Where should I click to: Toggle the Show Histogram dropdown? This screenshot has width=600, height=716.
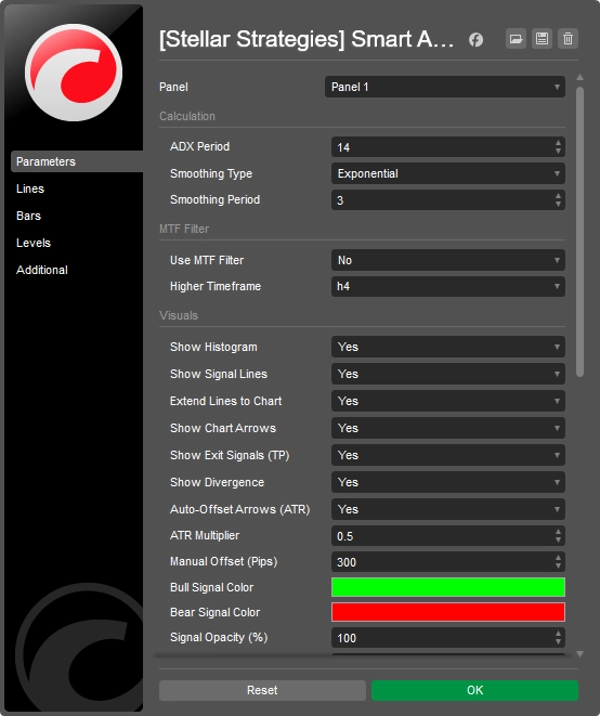click(448, 347)
